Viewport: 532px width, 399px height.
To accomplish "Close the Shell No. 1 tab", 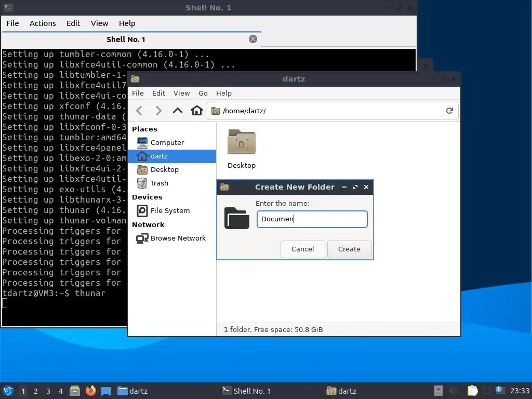I will [253, 39].
